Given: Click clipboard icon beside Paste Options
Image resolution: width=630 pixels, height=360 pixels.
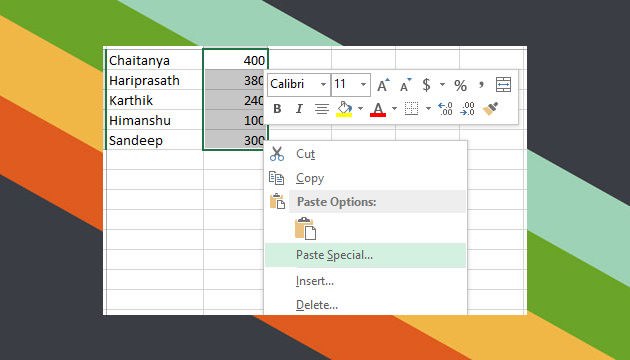Looking at the screenshot, I should click(277, 201).
